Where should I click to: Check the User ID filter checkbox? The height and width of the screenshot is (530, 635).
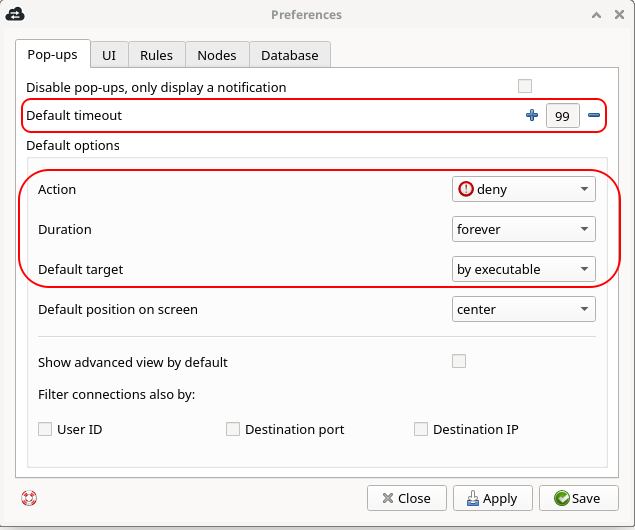[45, 429]
